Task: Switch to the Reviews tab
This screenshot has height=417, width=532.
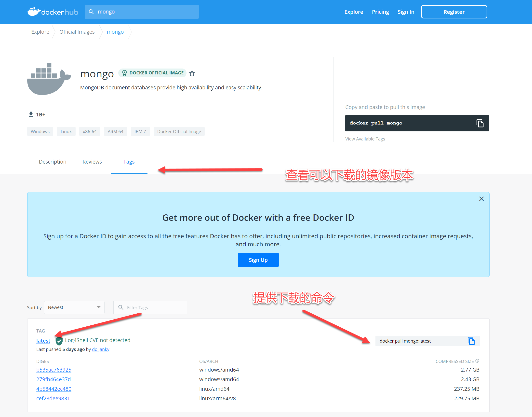Action: point(92,162)
